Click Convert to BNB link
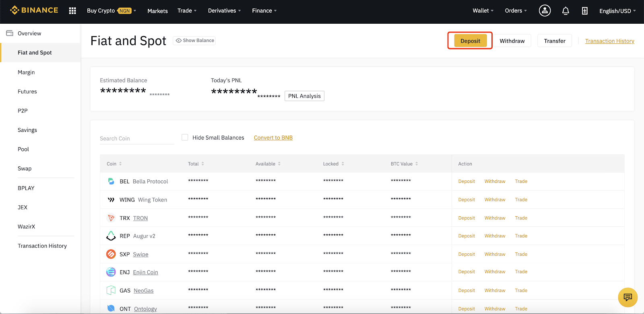 [273, 138]
